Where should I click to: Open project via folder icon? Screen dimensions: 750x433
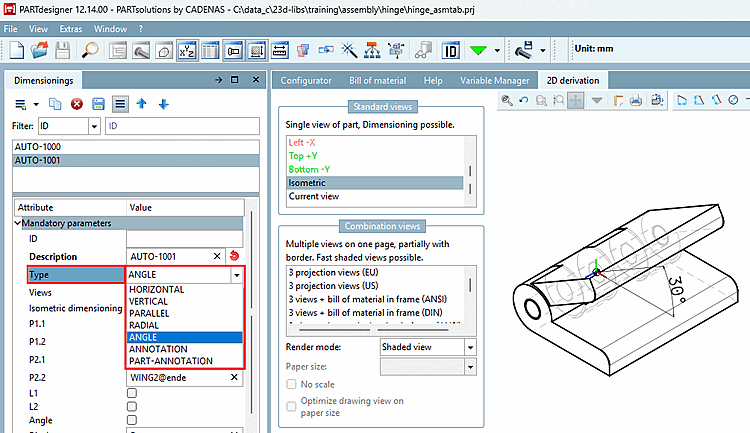coord(40,50)
